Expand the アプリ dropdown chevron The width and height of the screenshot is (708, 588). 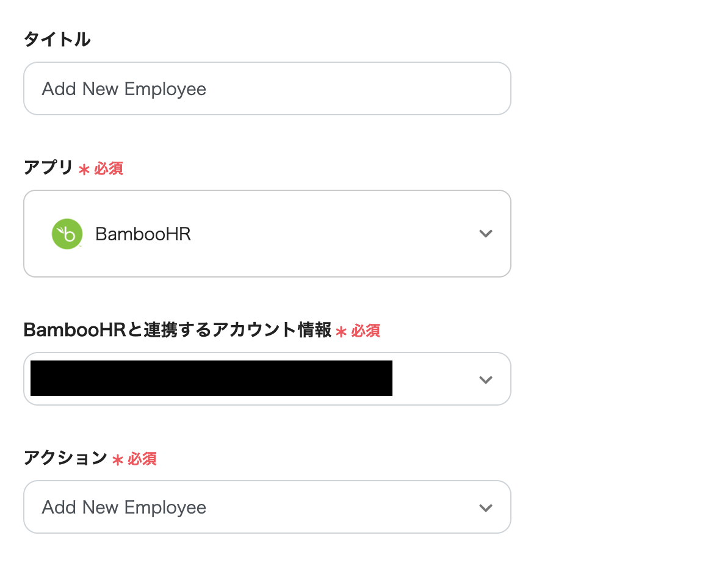pyautogui.click(x=486, y=234)
